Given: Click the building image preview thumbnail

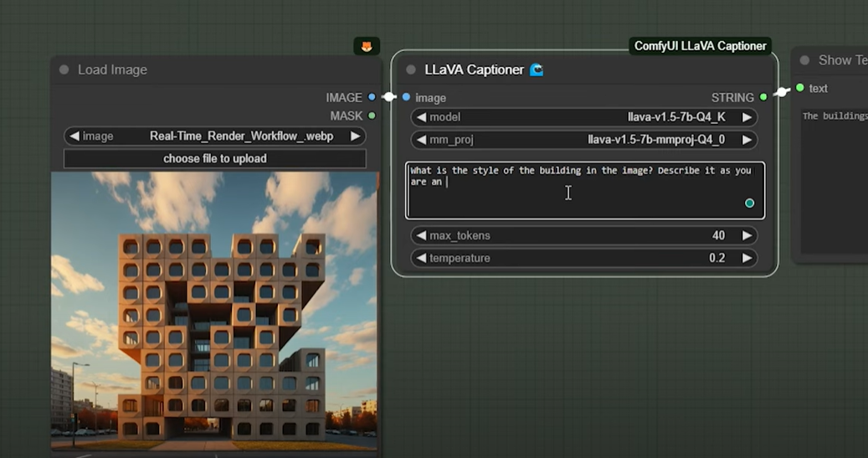Looking at the screenshot, I should point(214,311).
